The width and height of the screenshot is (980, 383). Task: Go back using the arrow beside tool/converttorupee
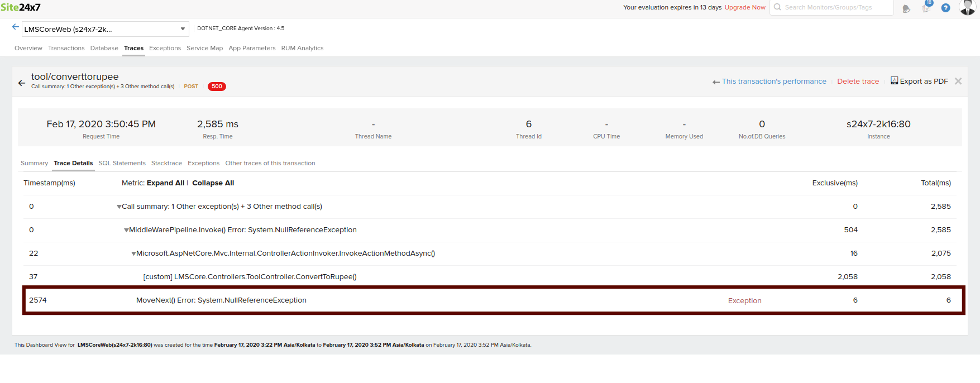click(22, 83)
